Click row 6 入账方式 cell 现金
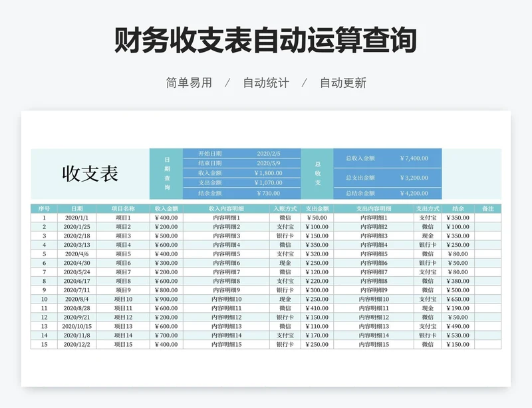Image resolution: width=532 pixels, height=408 pixels. coord(285,263)
